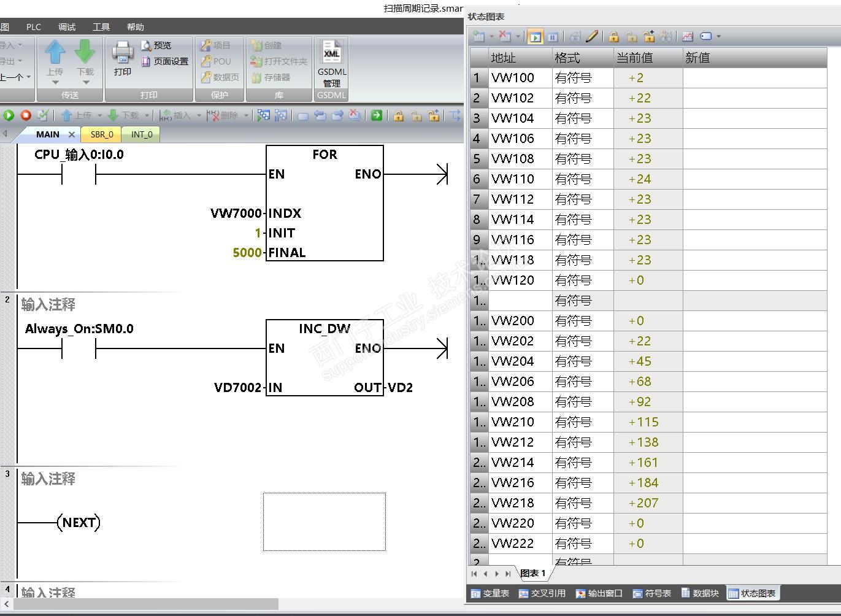Screen dimensions: 841x616
Task: Click the new value cell for VW100
Action: pyautogui.click(x=755, y=78)
